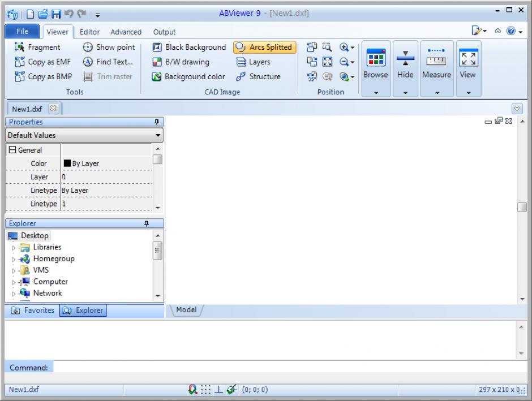
Task: Click Copy as BMP
Action: pos(43,76)
